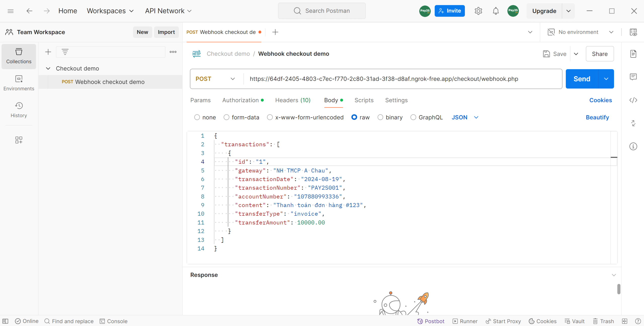Click the Share button
644x326 pixels.
tap(600, 54)
